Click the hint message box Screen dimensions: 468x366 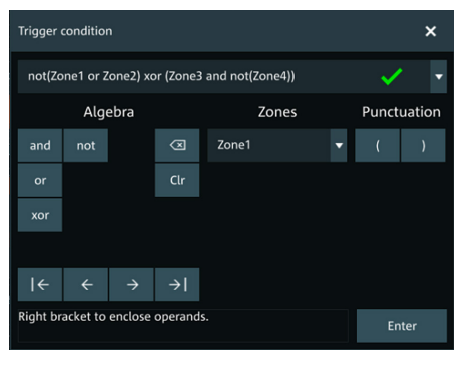tap(183, 326)
